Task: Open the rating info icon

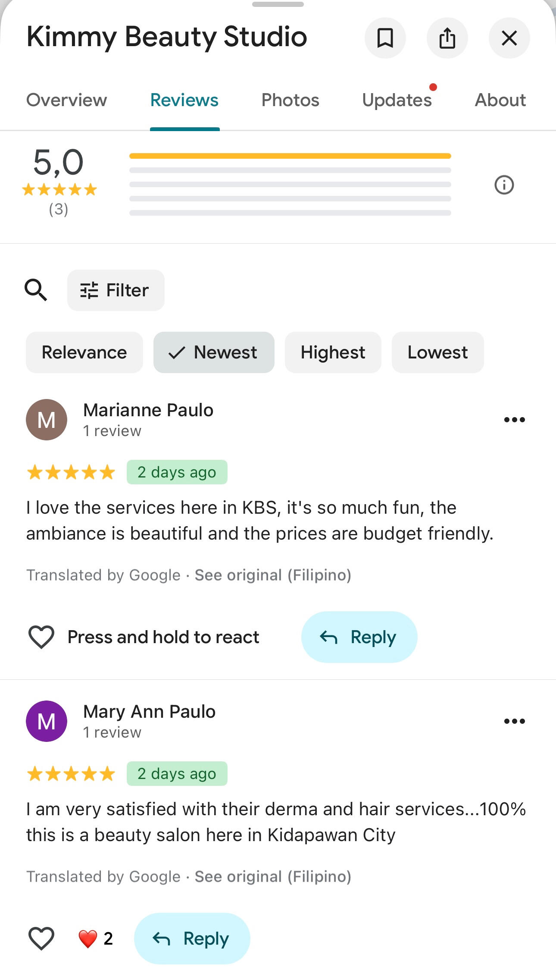Action: tap(504, 185)
